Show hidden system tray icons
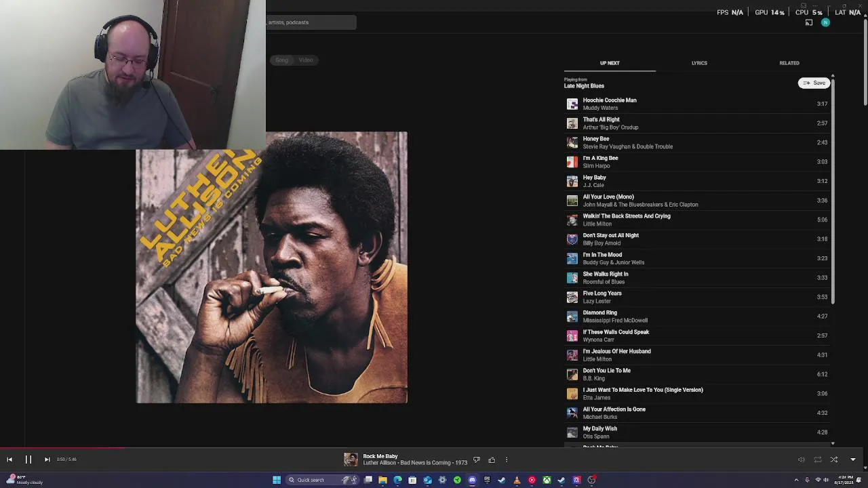868x488 pixels. (796, 480)
